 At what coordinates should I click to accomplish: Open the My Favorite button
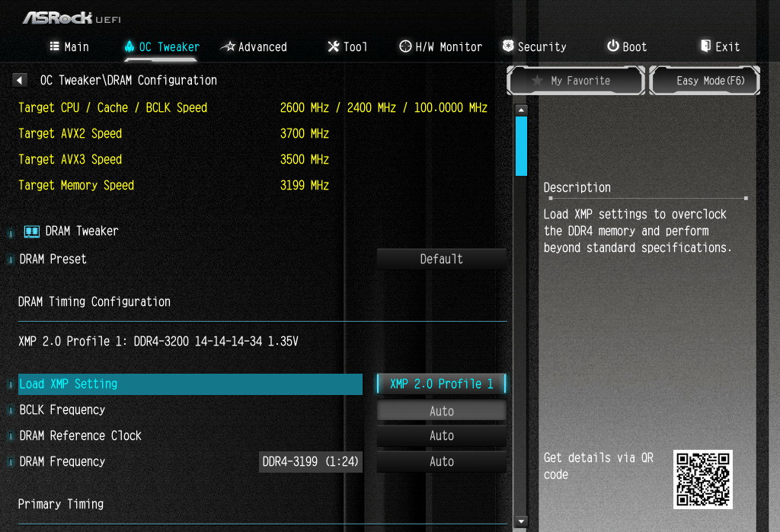[576, 81]
